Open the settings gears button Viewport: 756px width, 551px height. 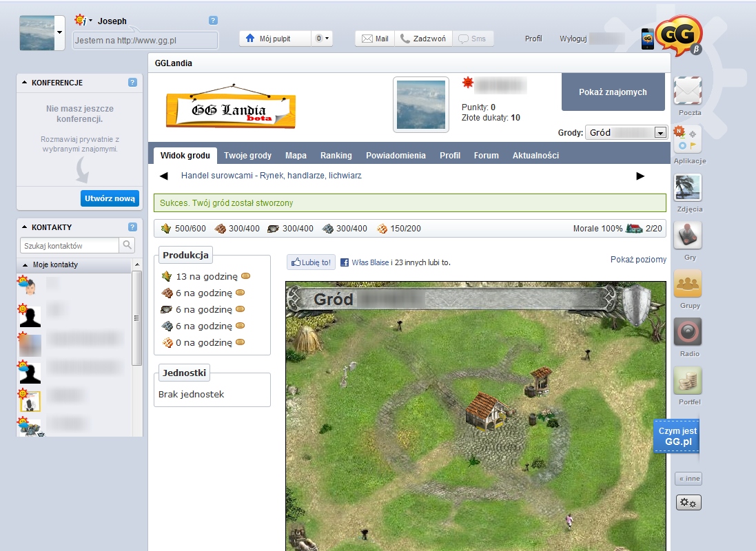coord(688,502)
